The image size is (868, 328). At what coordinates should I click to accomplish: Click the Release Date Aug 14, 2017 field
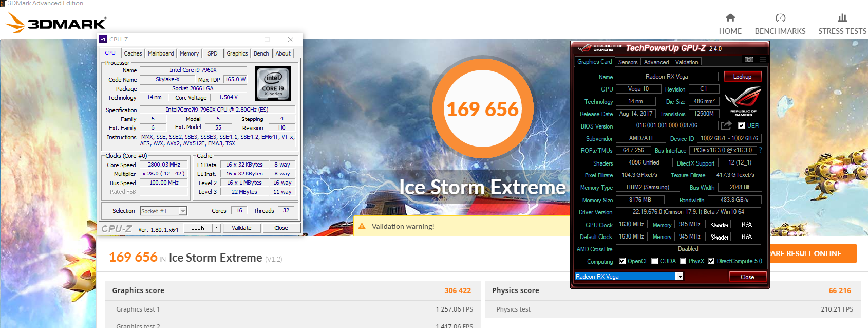coord(635,114)
